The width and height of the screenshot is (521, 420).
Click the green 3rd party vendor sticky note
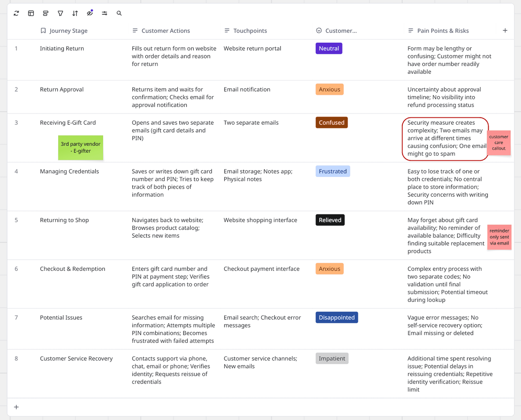click(81, 147)
